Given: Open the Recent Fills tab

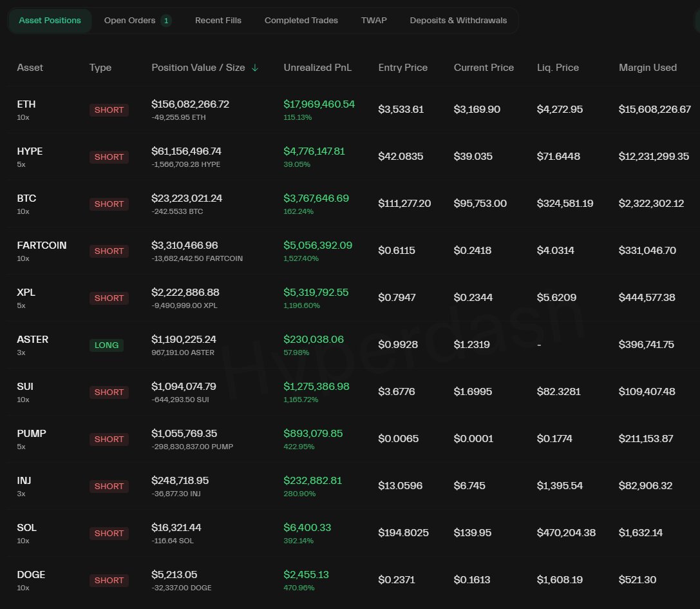Looking at the screenshot, I should (x=218, y=20).
